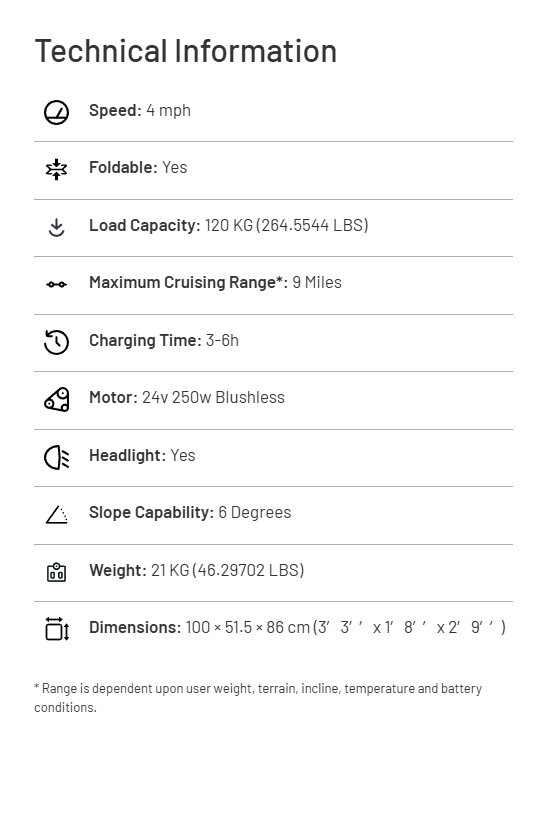
Task: Click the foldable arrows icon
Action: coord(56,170)
